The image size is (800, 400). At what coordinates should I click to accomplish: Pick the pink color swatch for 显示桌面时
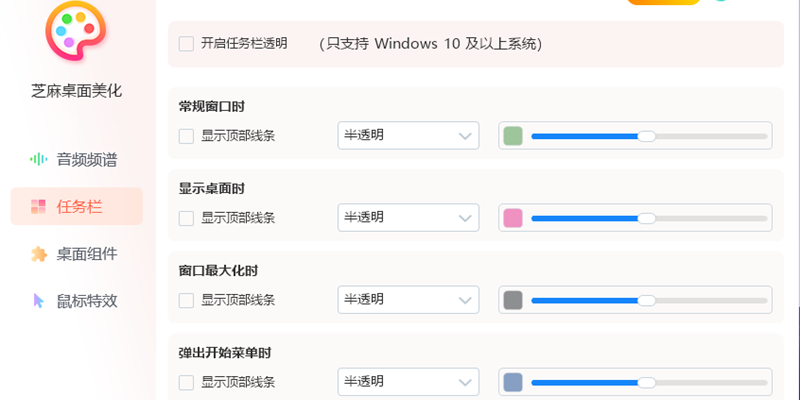coord(513,218)
